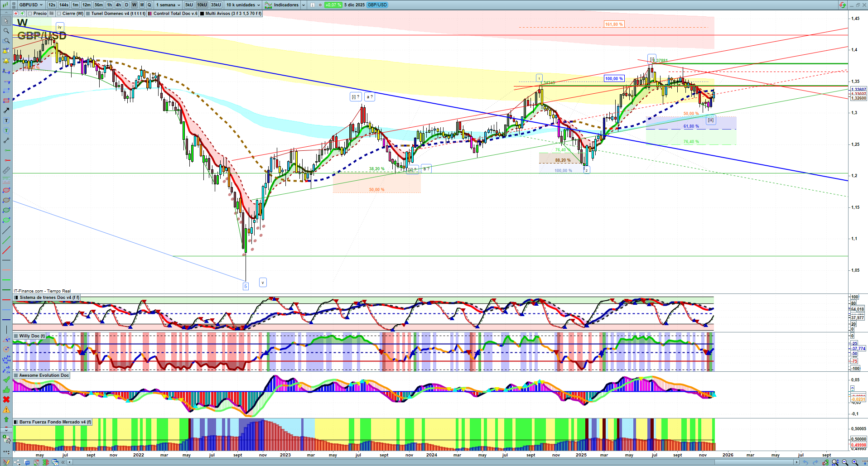
Task: Click the Indicadores button
Action: click(x=282, y=5)
